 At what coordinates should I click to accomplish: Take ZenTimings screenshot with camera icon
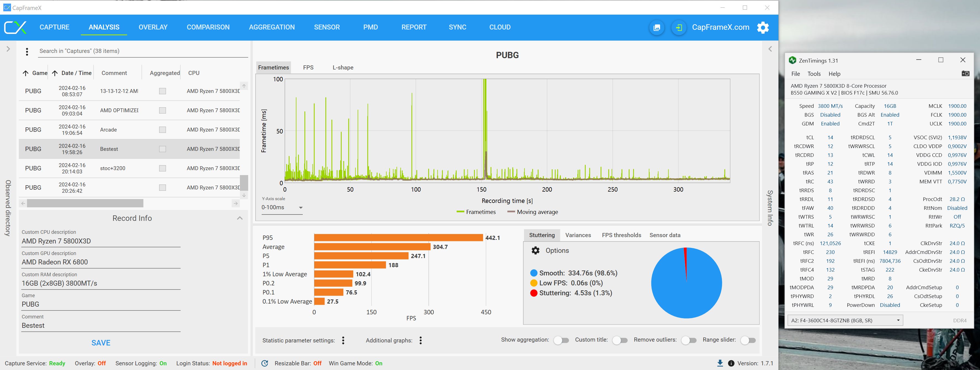(965, 73)
